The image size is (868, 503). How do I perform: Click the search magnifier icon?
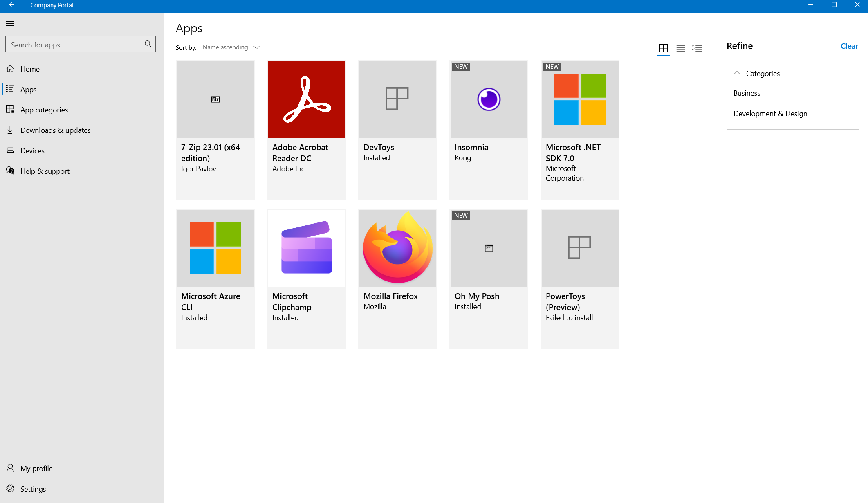tap(148, 44)
